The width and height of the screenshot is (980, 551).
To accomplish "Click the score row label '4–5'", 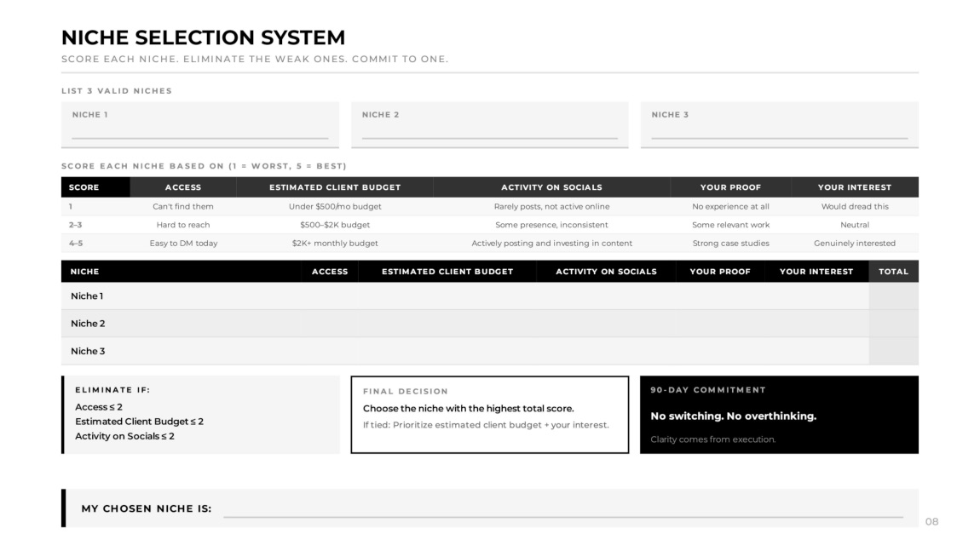I will click(x=76, y=243).
